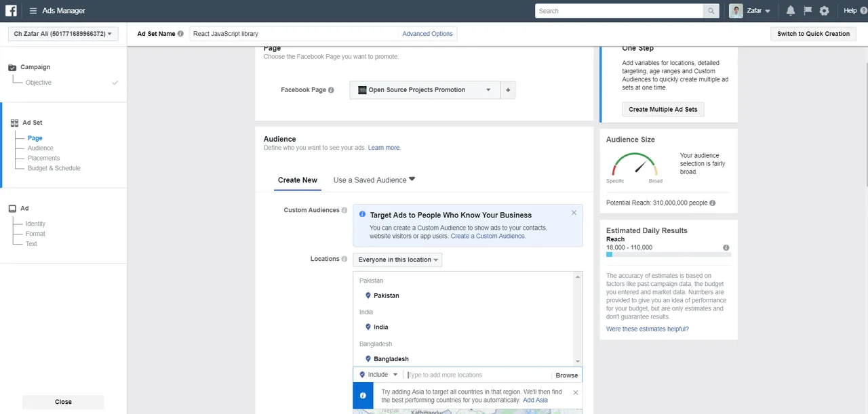Click the Campaign heading in sidebar
Viewport: 868px width, 414px height.
[x=35, y=68]
